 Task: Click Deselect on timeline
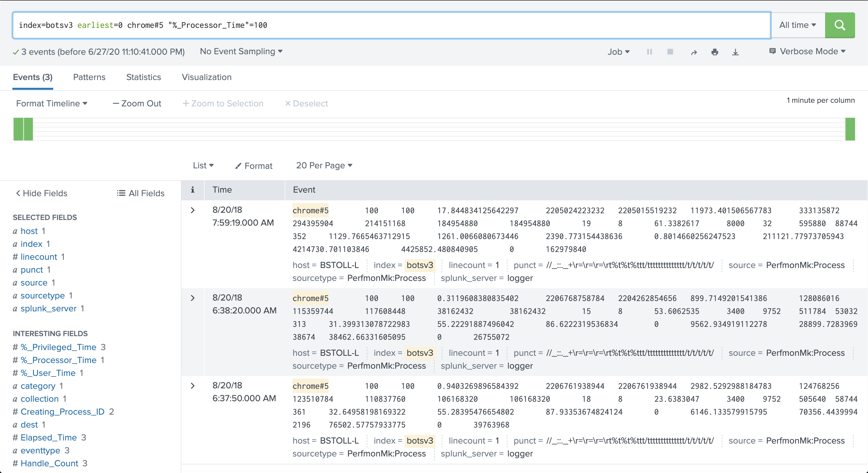click(306, 103)
